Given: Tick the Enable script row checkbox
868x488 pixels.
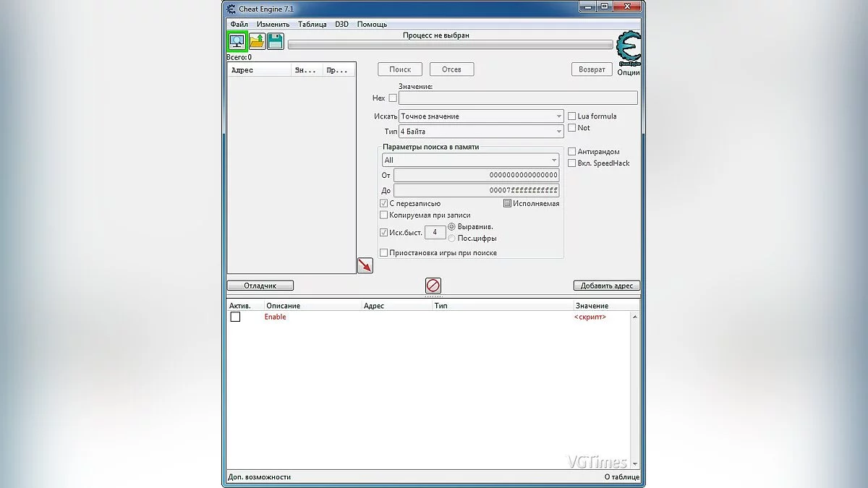Looking at the screenshot, I should coord(235,317).
